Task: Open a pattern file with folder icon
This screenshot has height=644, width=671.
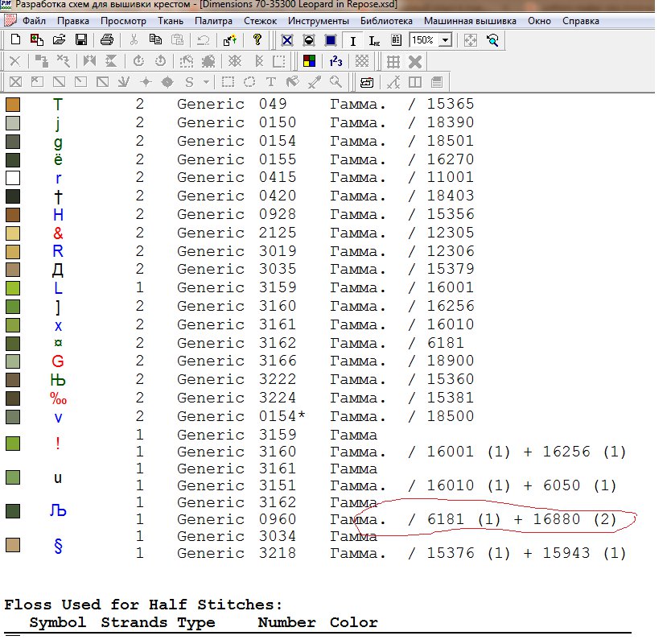Action: (x=59, y=39)
